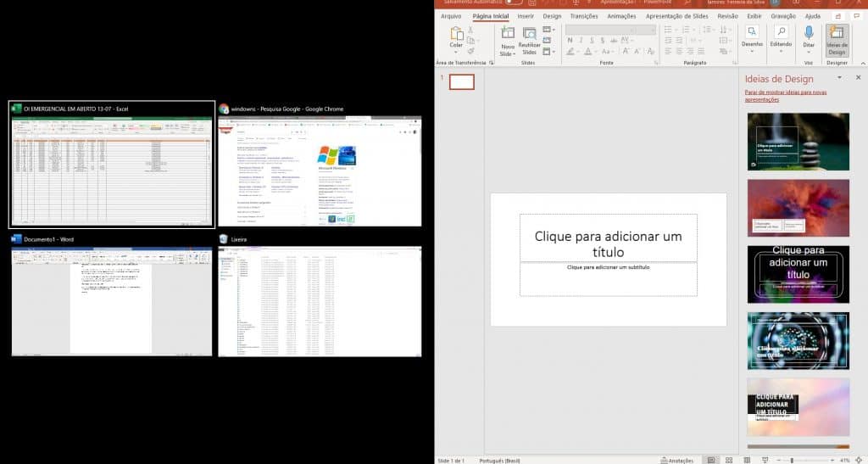Decrease font size with the smaller A icon
The image size is (868, 464).
(637, 52)
